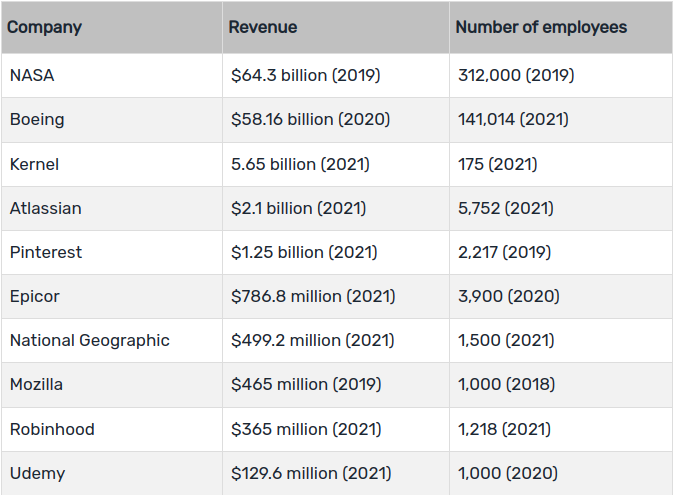The height and width of the screenshot is (495, 675).
Task: Select the Udemy company cell
Action: [x=36, y=473]
